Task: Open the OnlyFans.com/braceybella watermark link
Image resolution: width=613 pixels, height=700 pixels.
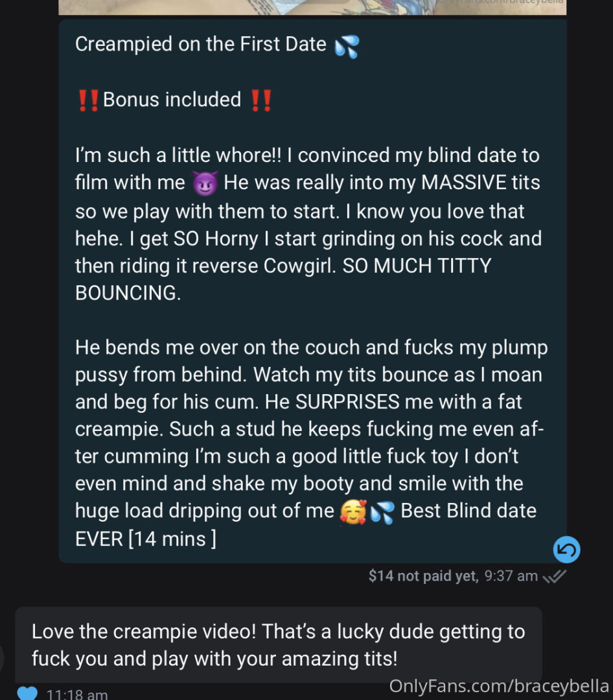Action: click(x=499, y=686)
